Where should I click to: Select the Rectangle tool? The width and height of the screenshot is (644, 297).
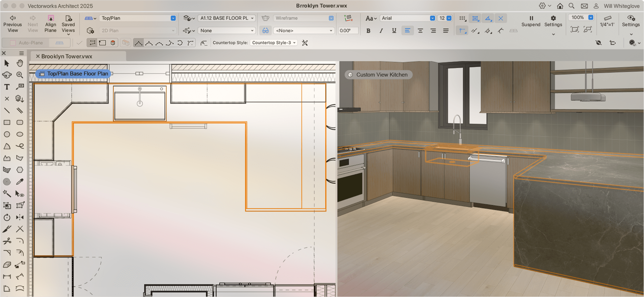(7, 122)
